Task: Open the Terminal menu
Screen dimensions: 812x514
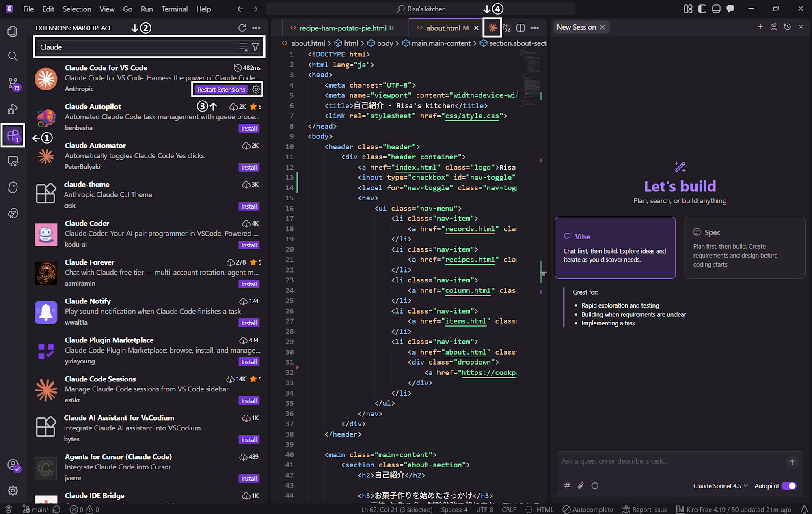Action: [174, 9]
